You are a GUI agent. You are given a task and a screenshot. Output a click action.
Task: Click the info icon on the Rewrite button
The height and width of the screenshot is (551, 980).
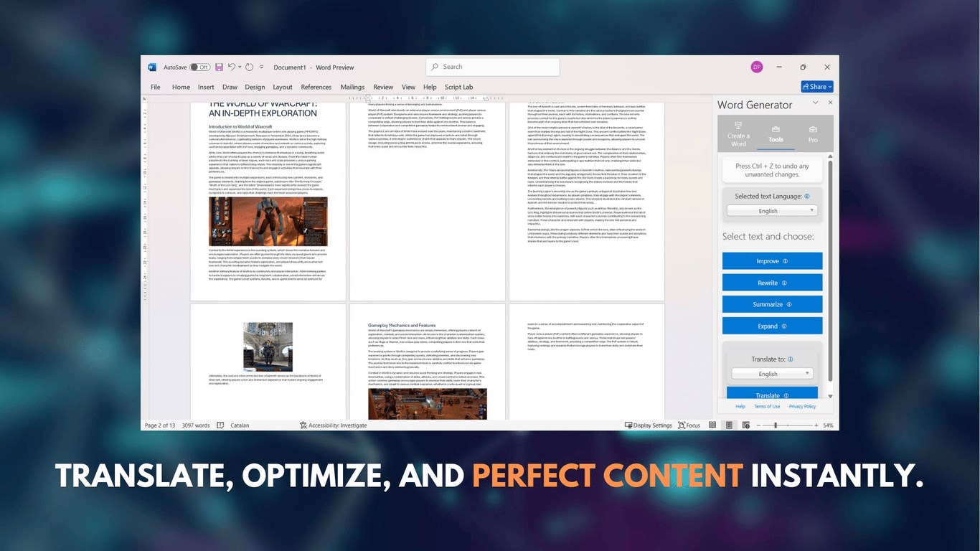pyautogui.click(x=784, y=283)
